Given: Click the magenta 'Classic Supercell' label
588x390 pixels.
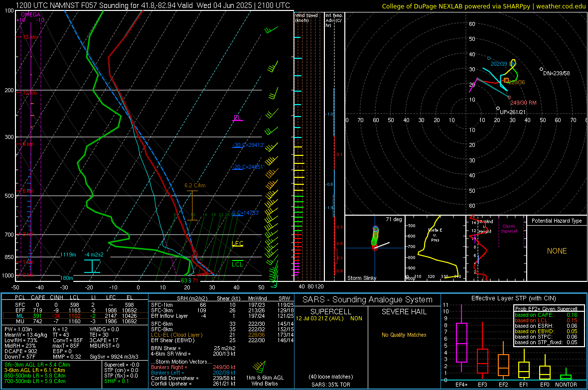Looking at the screenshot, I should [509, 229].
